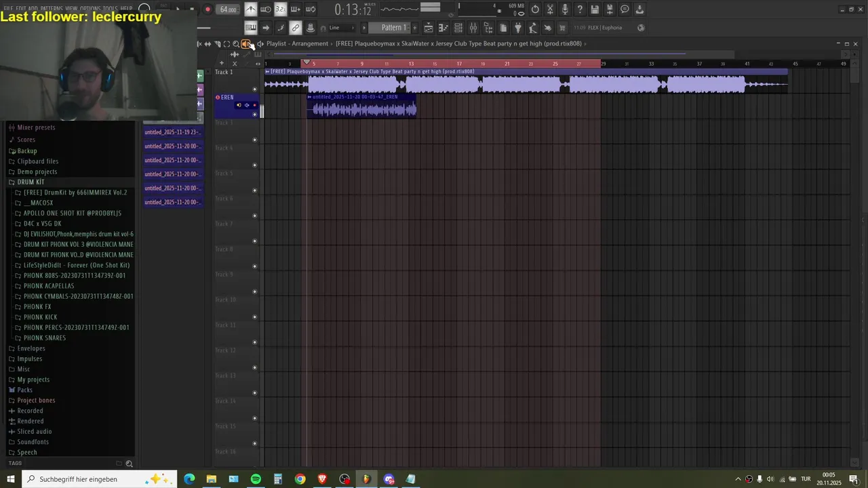Open the Playlist view icon
The height and width of the screenshot is (488, 868).
pyautogui.click(x=429, y=28)
